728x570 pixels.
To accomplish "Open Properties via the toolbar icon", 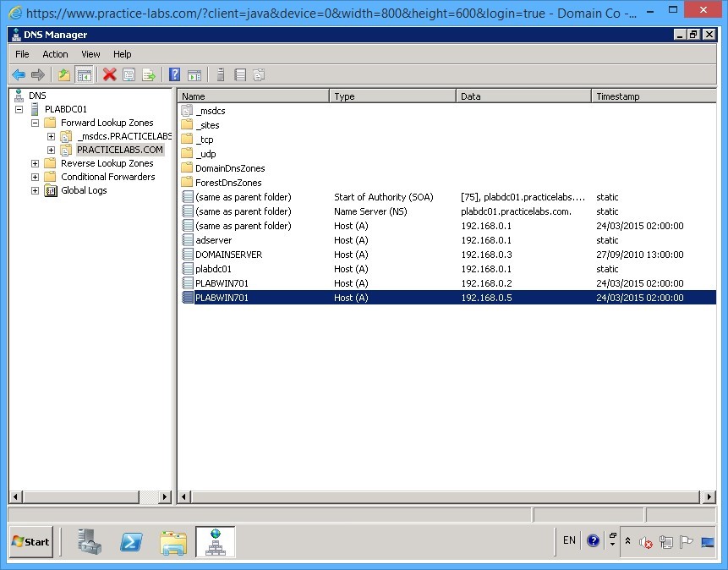I will pyautogui.click(x=129, y=74).
